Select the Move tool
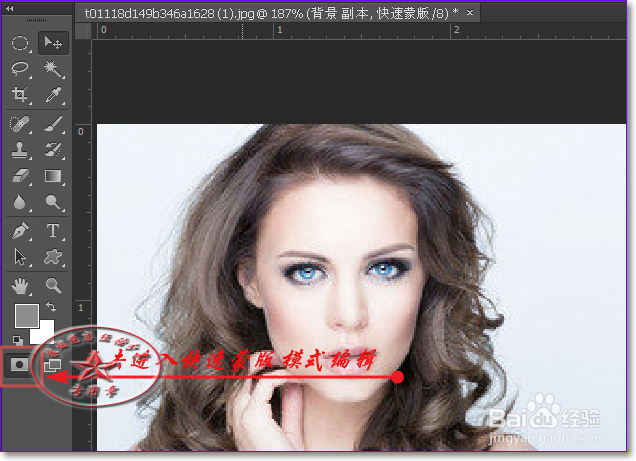Screen dimensions: 636x461 pos(53,43)
